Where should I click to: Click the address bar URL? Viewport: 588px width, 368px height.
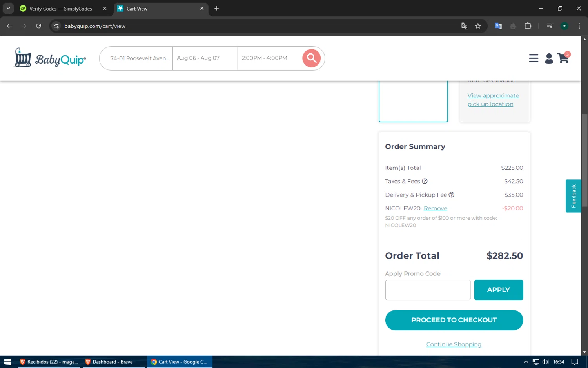tap(95, 26)
